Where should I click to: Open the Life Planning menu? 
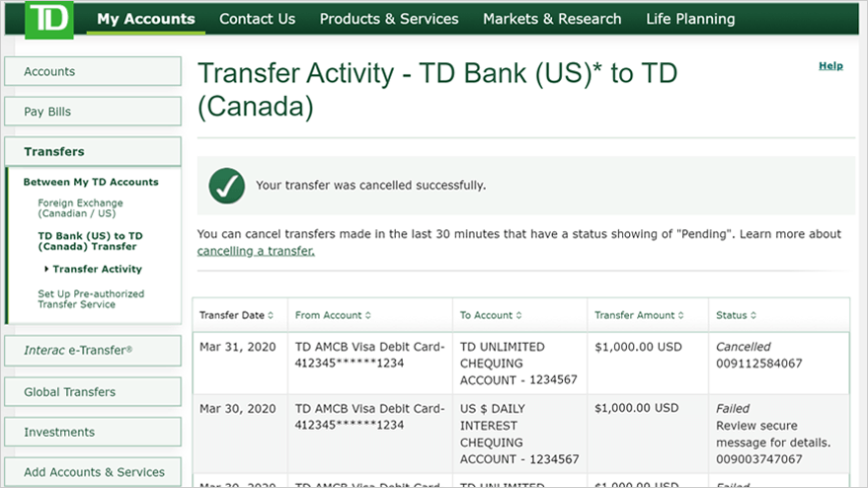690,19
